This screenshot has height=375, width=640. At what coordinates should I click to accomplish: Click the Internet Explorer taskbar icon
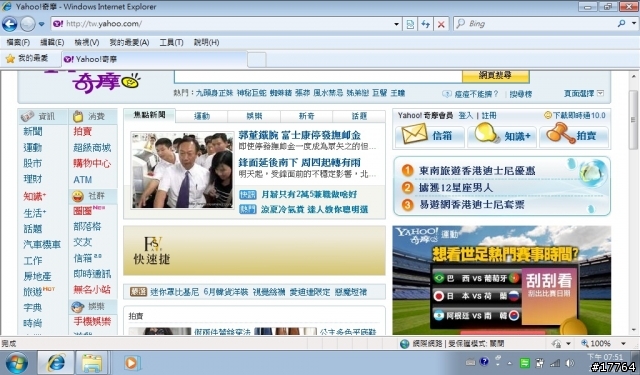pyautogui.click(x=56, y=363)
